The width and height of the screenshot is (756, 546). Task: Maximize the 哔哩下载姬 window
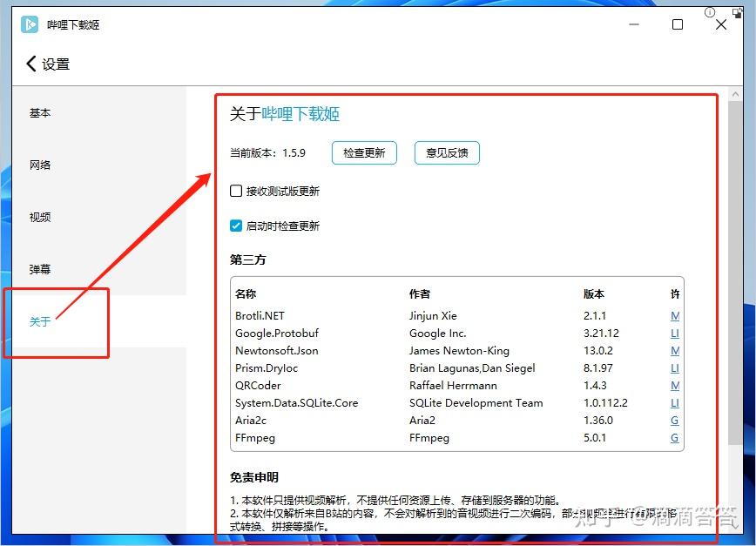(678, 24)
